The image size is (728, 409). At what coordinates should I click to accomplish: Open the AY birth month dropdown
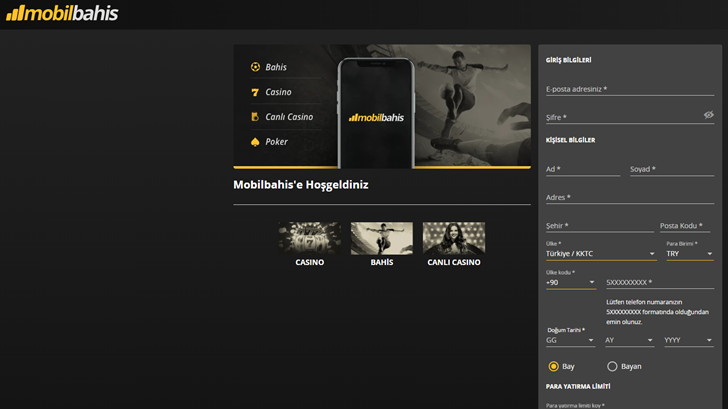[629, 340]
